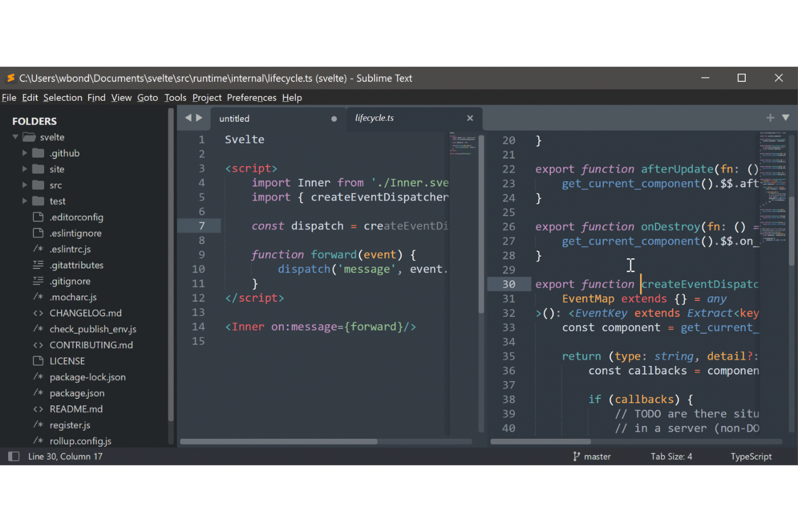
Task: Open the tab overflow dropdown arrow
Action: (786, 118)
